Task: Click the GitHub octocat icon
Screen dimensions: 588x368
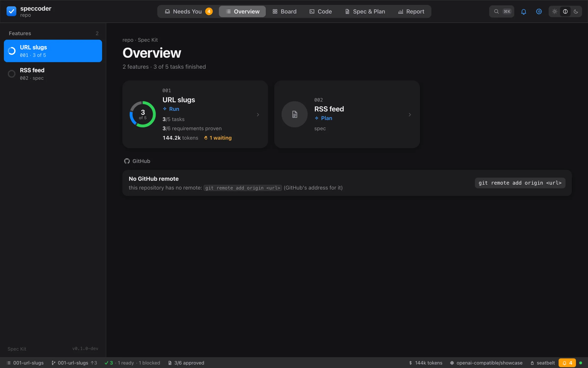Action: 127,161
